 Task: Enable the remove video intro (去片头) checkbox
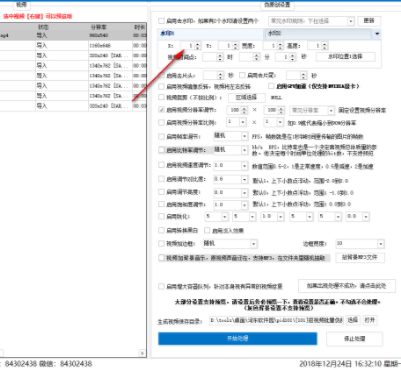point(161,76)
